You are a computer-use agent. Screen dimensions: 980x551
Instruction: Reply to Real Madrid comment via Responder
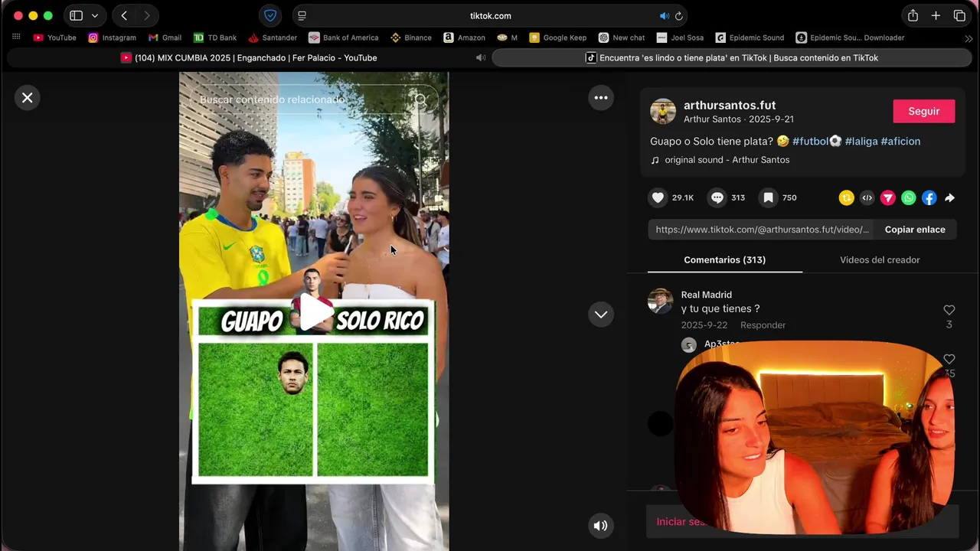[763, 325]
